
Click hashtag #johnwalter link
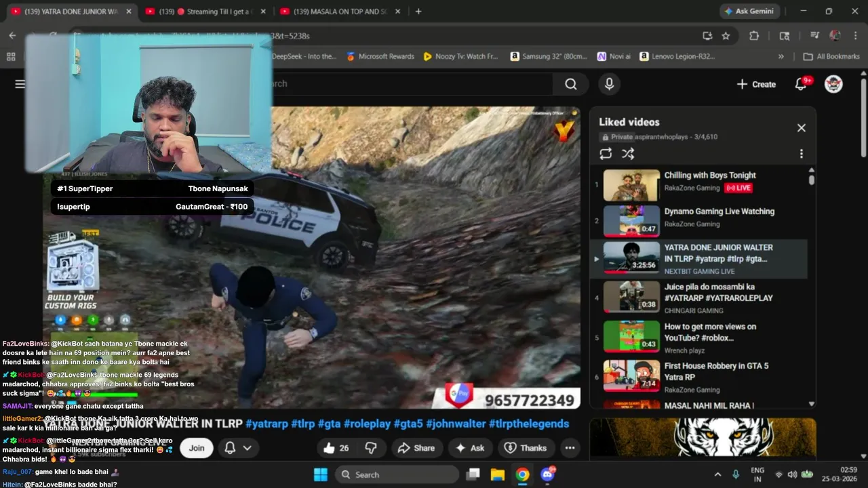[456, 424]
